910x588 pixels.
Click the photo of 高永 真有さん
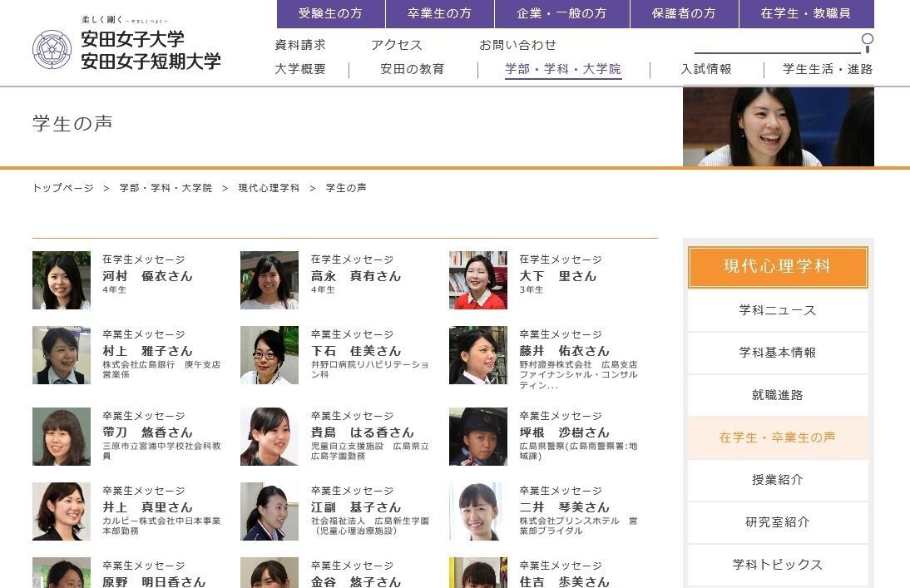(270, 280)
